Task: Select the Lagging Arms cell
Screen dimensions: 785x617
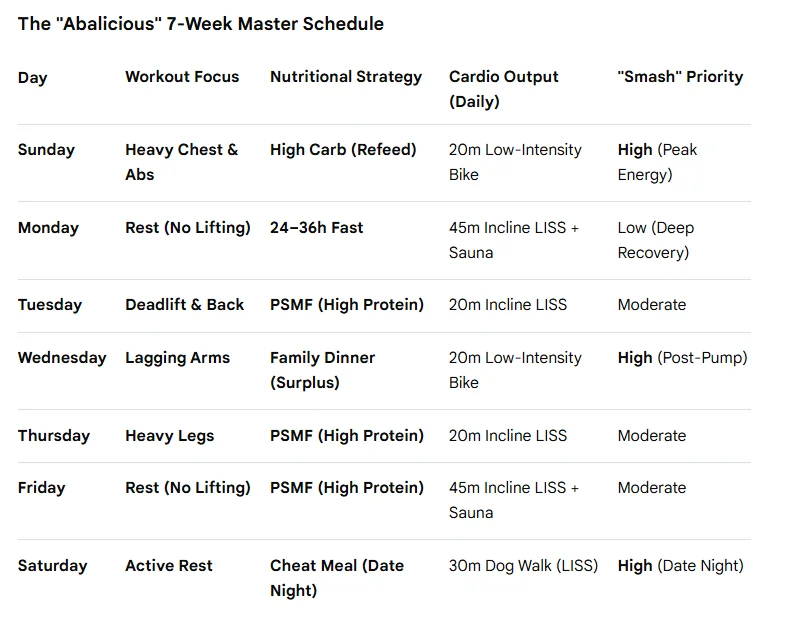Action: click(177, 358)
